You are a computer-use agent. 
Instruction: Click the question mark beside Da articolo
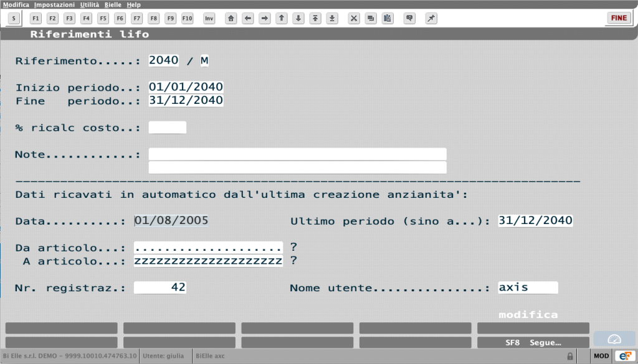[x=293, y=247]
